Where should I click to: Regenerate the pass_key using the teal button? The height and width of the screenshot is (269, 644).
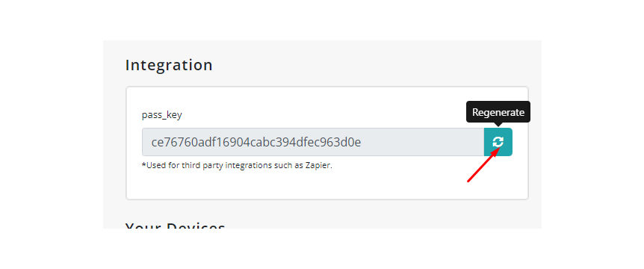[x=498, y=142]
